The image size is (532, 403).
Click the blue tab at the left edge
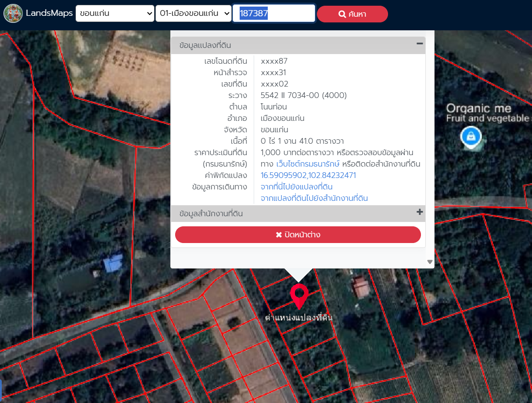pyautogui.click(x=1, y=388)
